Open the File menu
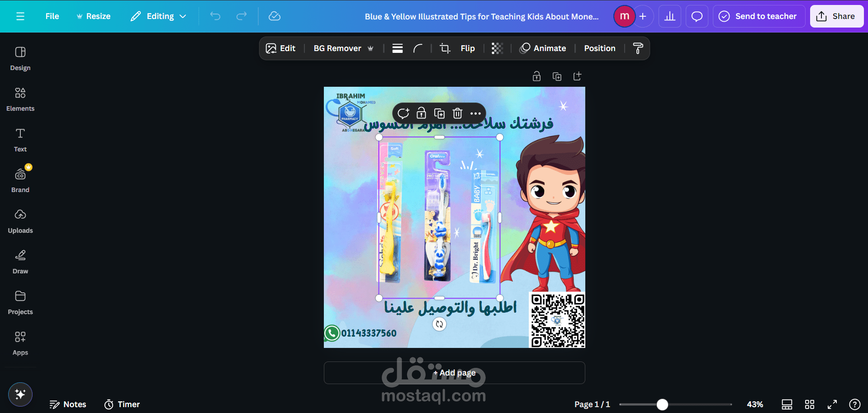 tap(52, 16)
